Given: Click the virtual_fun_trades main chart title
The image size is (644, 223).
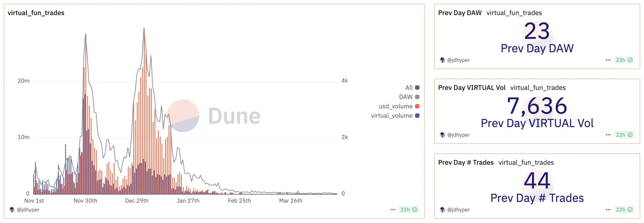Looking at the screenshot, I should (36, 13).
